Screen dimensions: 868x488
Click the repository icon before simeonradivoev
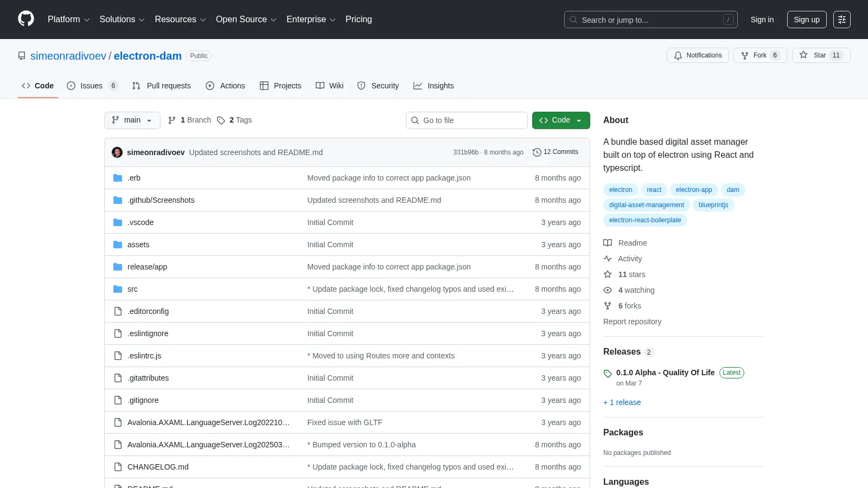click(22, 56)
